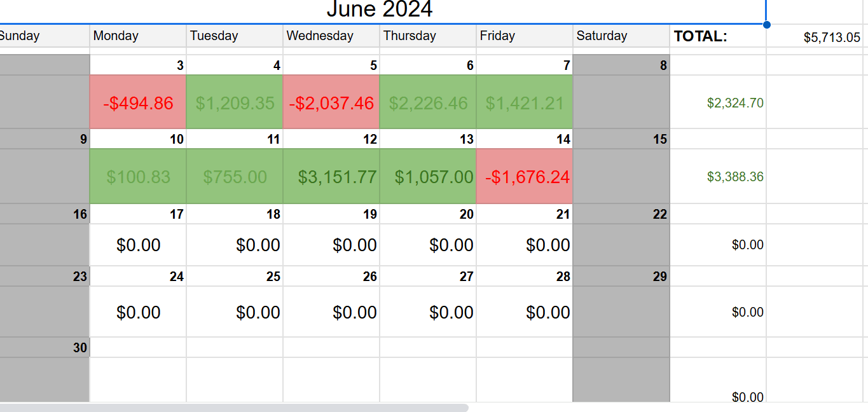
Task: Click the $0.00 cell below date 17
Action: coord(138,245)
